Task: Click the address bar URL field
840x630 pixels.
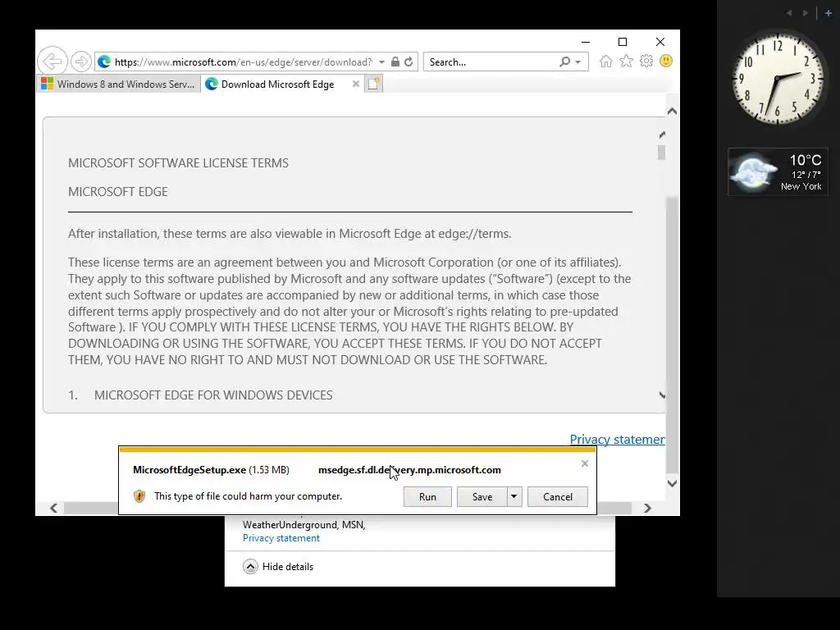Action: tap(243, 62)
